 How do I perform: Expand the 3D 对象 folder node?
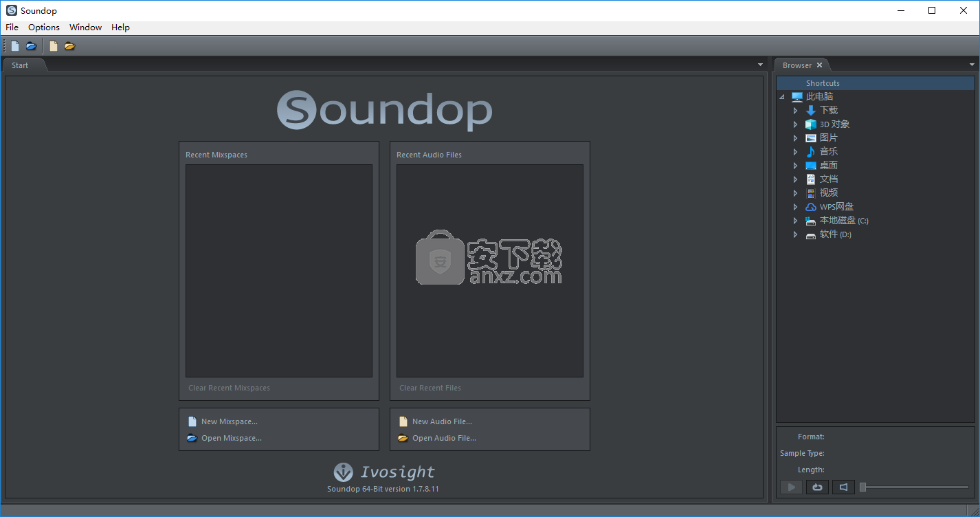click(795, 124)
